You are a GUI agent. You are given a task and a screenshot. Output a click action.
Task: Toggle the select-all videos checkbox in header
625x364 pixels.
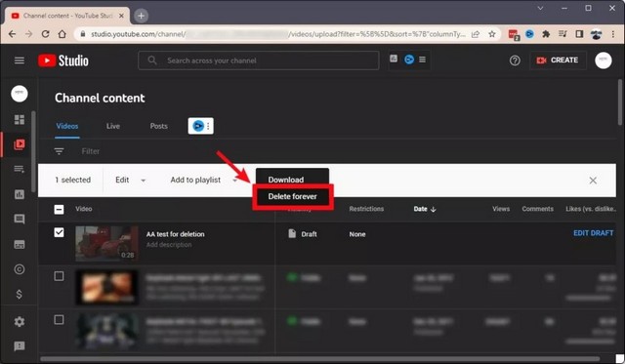59,210
